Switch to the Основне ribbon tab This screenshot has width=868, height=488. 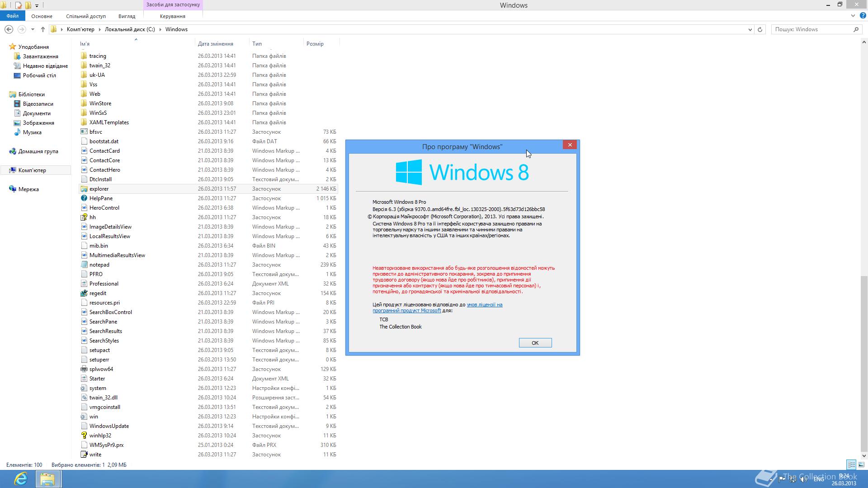[x=42, y=16]
